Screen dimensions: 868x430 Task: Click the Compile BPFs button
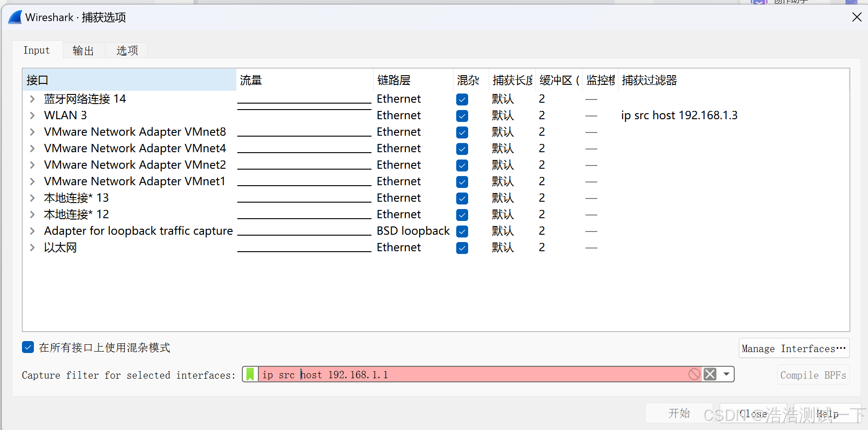[813, 375]
